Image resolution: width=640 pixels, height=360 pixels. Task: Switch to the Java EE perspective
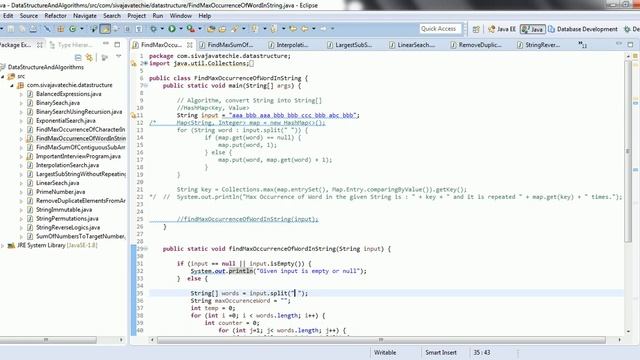[x=502, y=29]
